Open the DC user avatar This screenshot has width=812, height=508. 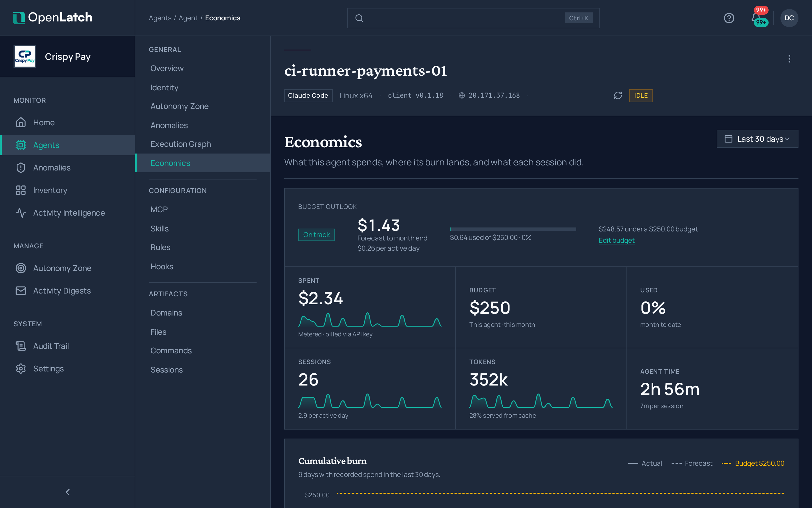pyautogui.click(x=789, y=18)
